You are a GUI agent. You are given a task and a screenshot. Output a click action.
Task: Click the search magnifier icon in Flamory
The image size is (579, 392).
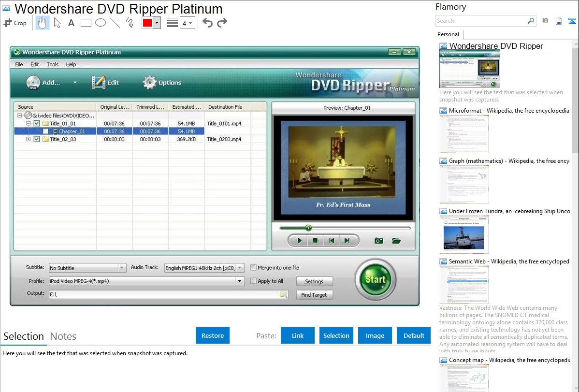point(531,21)
